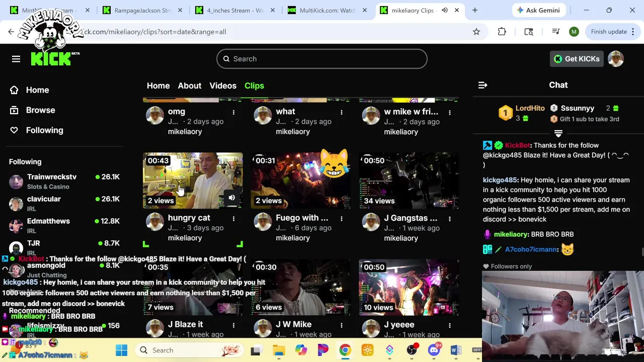The width and height of the screenshot is (644, 362).
Task: Open the media control playlist icon
Action: click(556, 32)
